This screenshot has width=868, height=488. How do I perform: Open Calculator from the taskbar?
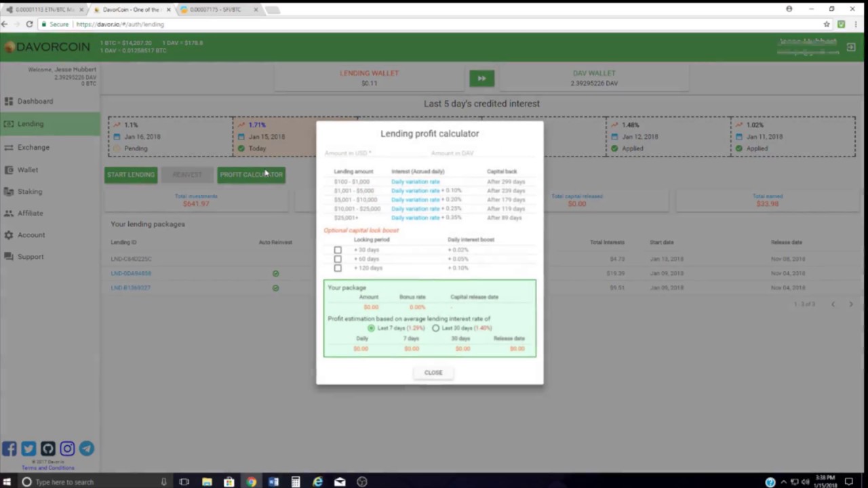click(x=295, y=482)
